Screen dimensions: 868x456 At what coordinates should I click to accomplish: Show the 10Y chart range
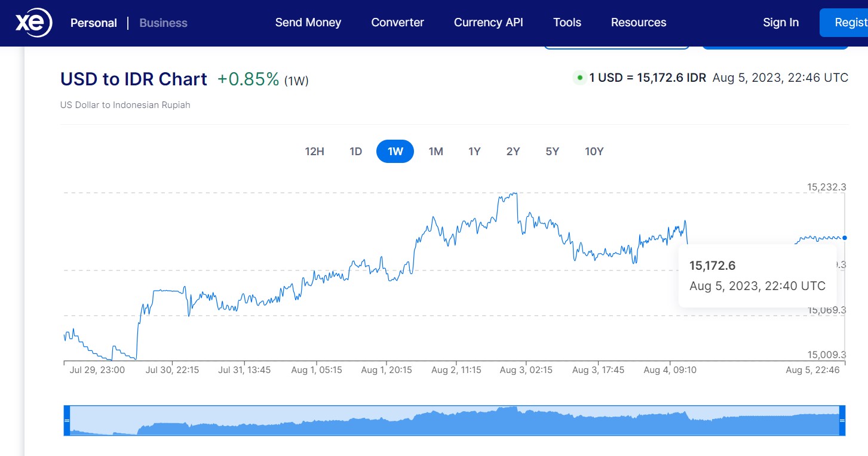594,152
